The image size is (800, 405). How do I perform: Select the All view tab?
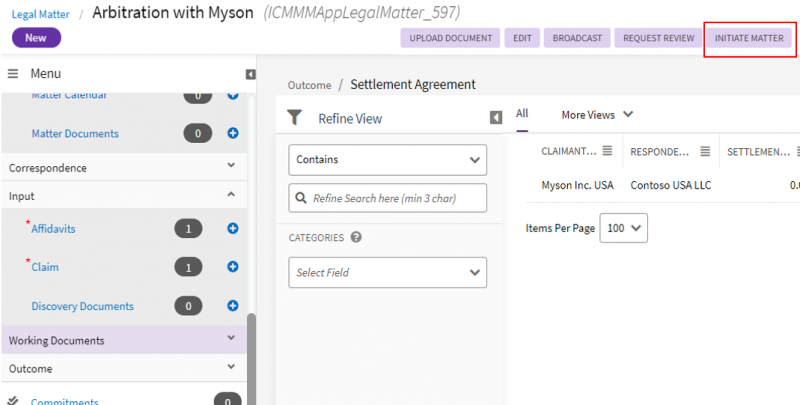[x=522, y=113]
